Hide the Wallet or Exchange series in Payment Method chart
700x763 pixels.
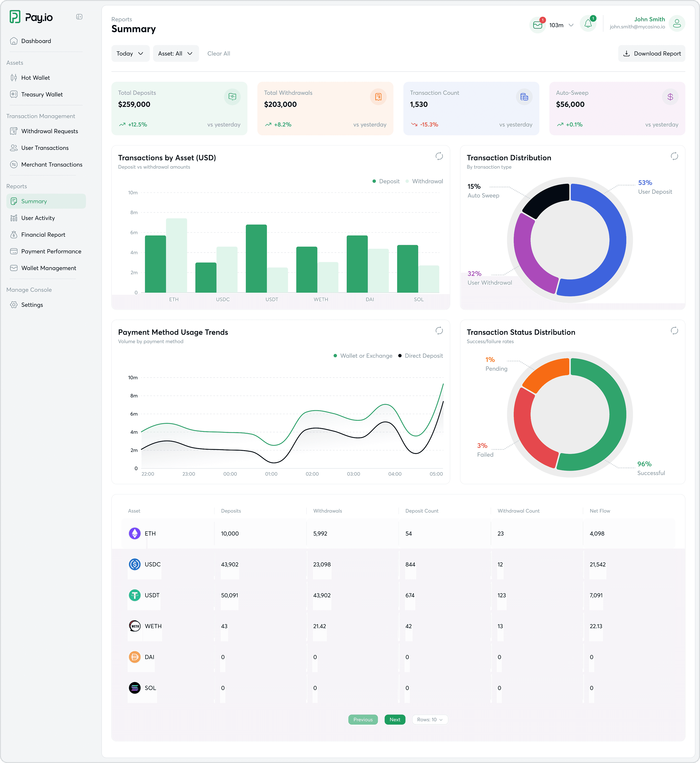[362, 355]
